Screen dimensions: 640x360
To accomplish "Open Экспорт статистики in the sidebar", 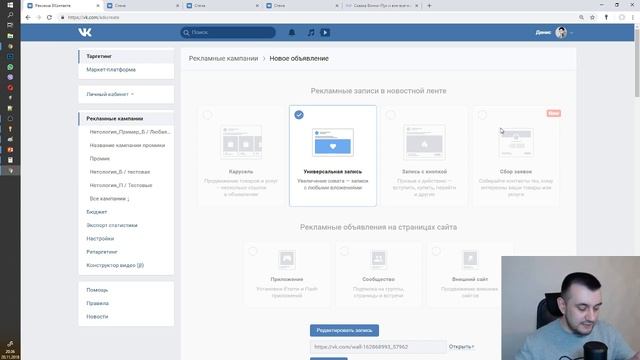I will (112, 225).
